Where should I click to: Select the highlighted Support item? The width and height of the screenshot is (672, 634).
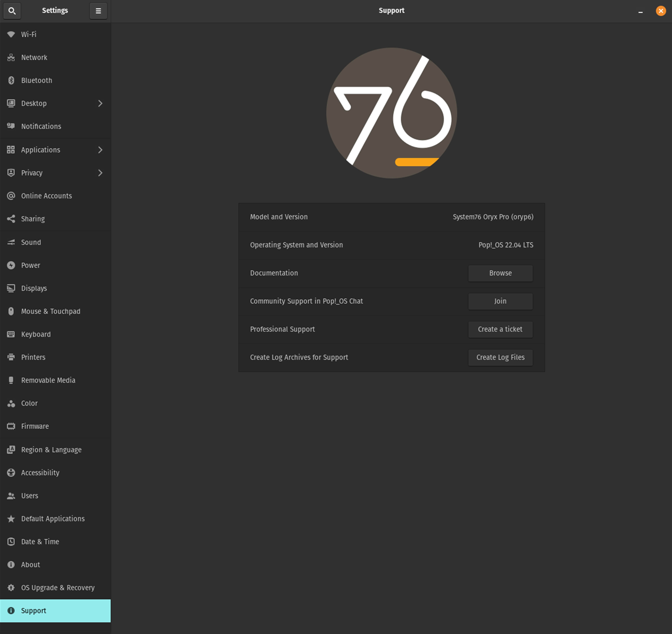[55, 611]
